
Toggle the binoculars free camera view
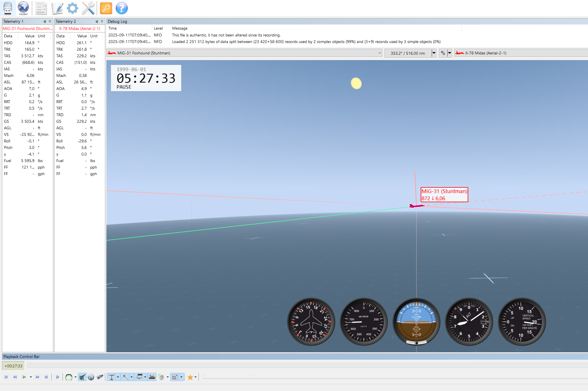coord(100,377)
